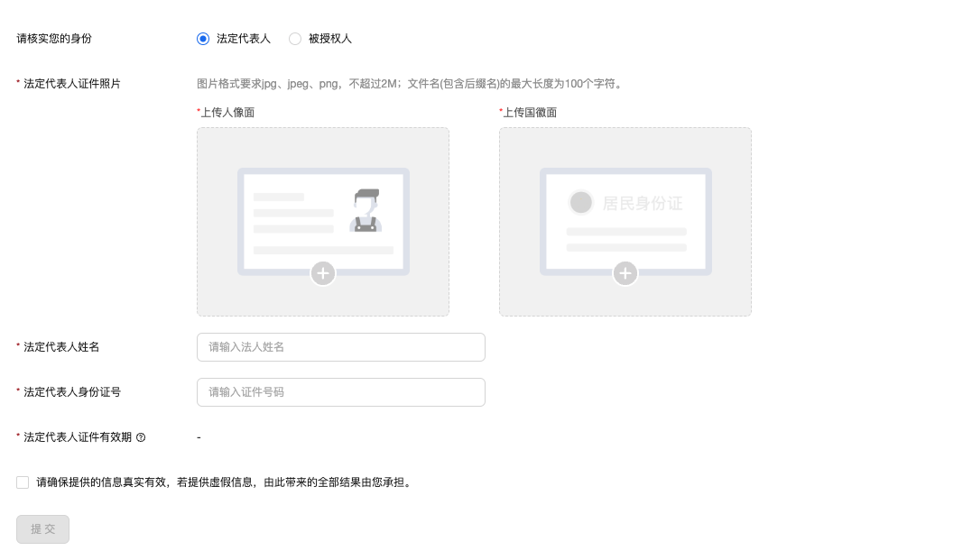Image resolution: width=972 pixels, height=560 pixels.
Task: Click the 上传国徽面 caption
Action: click(530, 112)
